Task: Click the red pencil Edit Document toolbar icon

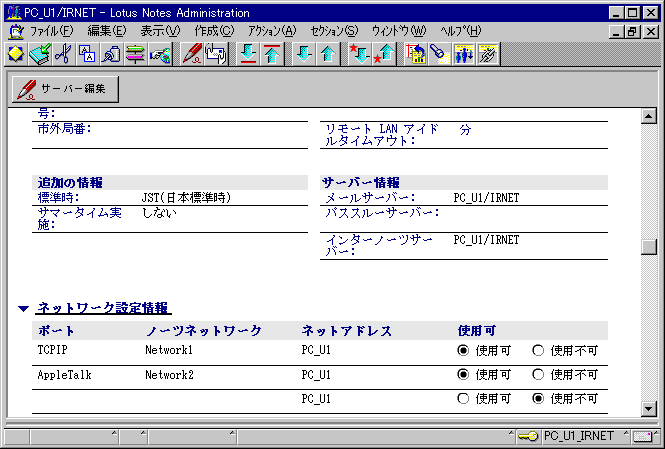Action: tap(191, 54)
